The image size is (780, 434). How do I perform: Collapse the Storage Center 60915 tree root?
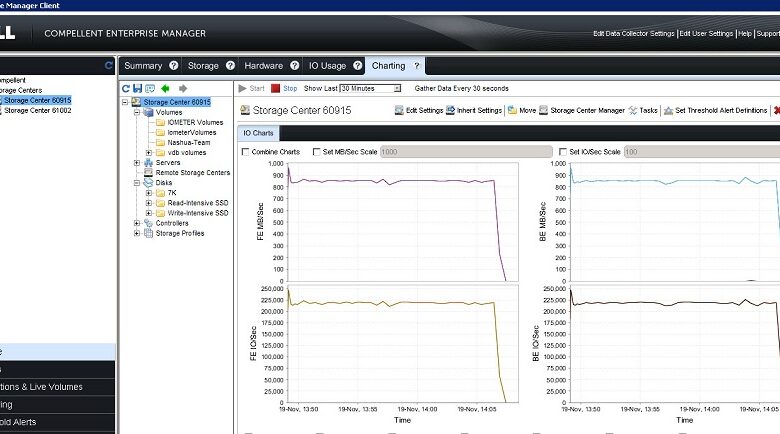[125, 102]
